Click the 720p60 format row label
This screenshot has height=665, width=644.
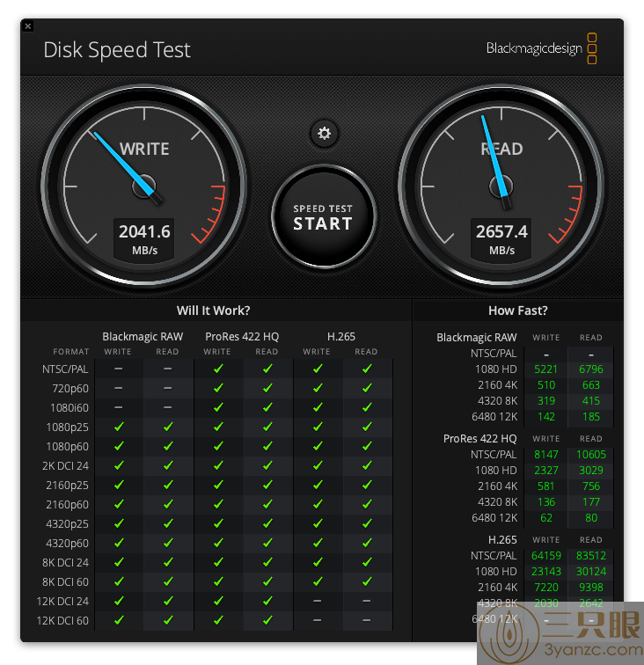(70, 389)
